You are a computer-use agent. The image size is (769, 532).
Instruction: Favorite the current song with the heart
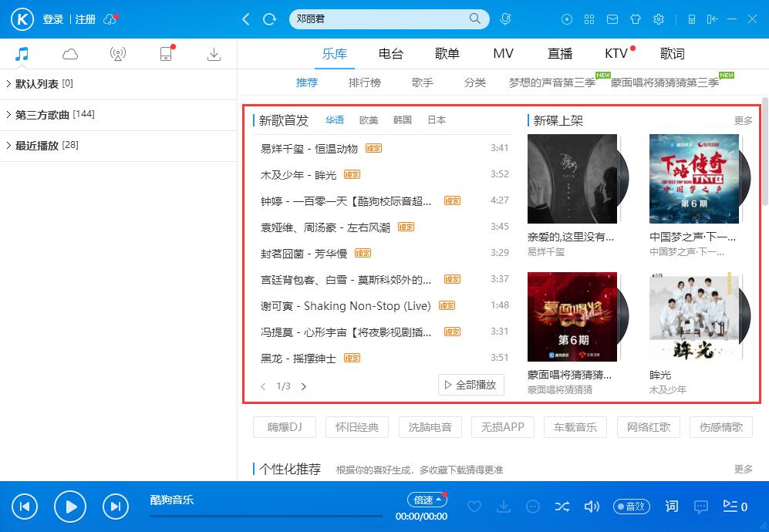pyautogui.click(x=474, y=507)
